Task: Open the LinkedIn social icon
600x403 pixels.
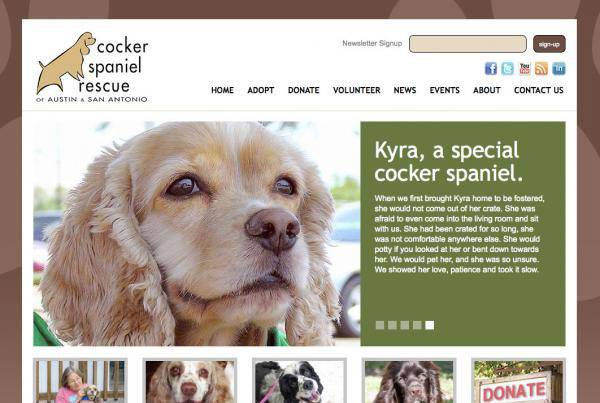Action: [559, 69]
